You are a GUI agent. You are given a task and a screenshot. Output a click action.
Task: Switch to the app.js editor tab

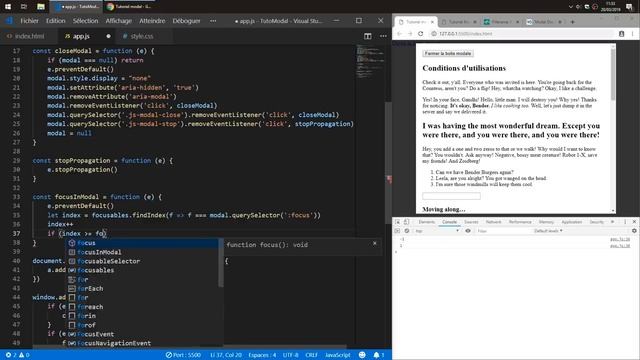pos(81,36)
